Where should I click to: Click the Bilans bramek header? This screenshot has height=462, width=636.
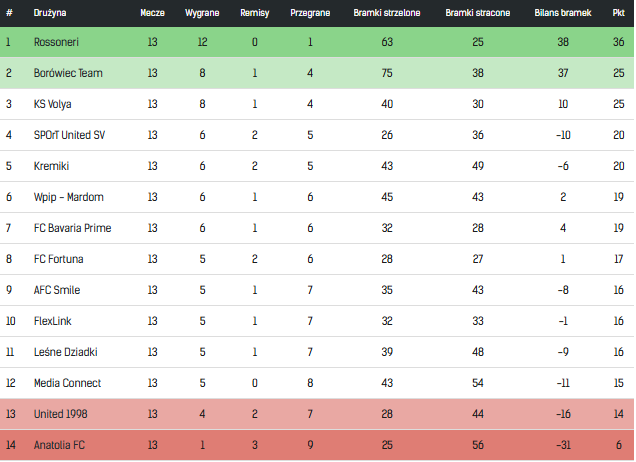tap(563, 13)
